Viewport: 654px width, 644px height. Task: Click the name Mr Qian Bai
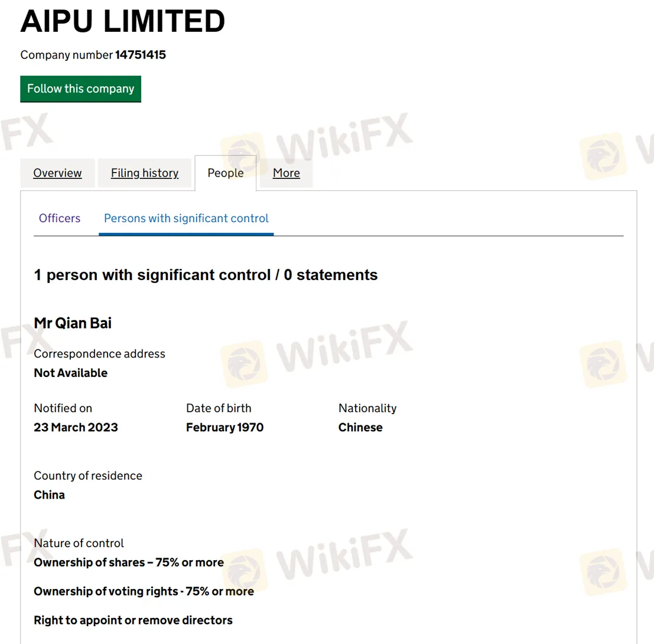click(x=73, y=323)
